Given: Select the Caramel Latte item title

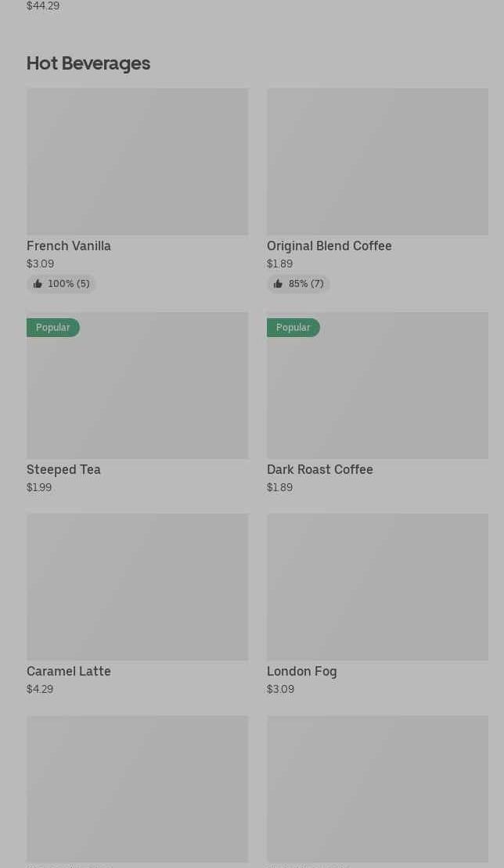Looking at the screenshot, I should point(69,671).
